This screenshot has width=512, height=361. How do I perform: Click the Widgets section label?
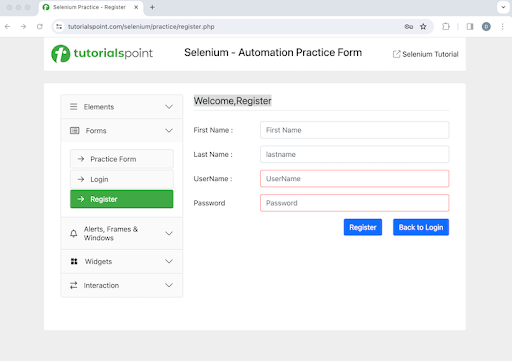tap(98, 261)
